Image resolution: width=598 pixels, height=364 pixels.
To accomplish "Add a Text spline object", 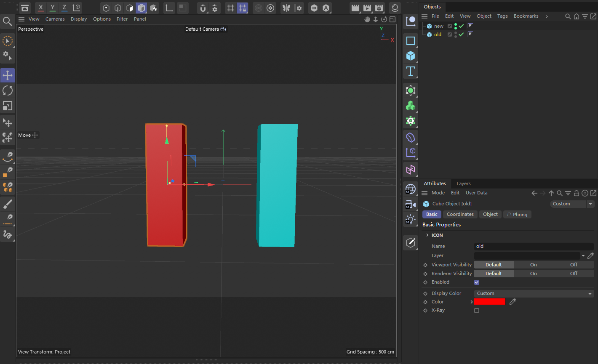I will (411, 71).
